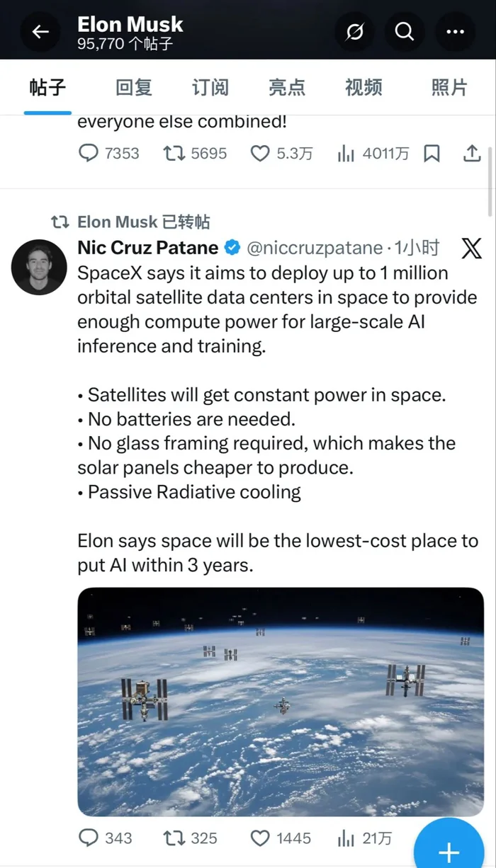Repost the top post showing 5695
The width and height of the screenshot is (496, 868).
(174, 154)
